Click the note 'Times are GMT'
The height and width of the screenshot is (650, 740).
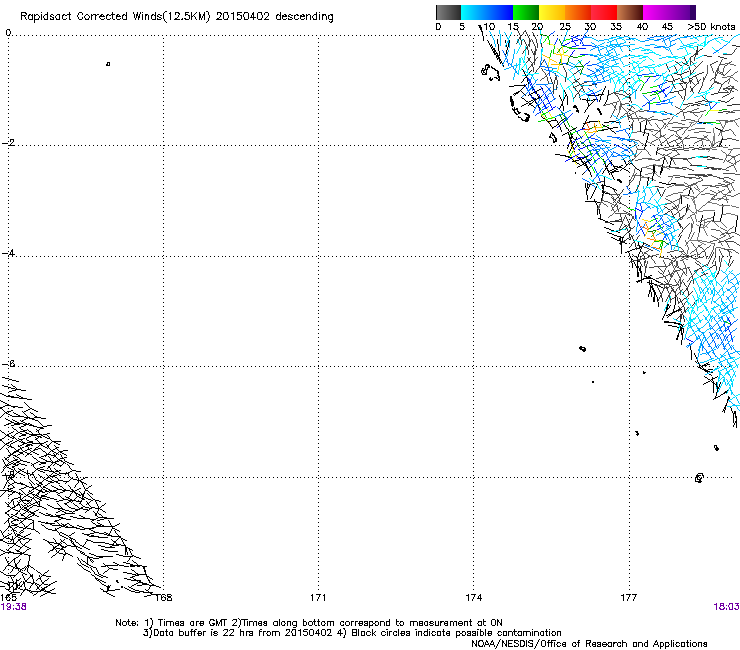click(x=193, y=623)
